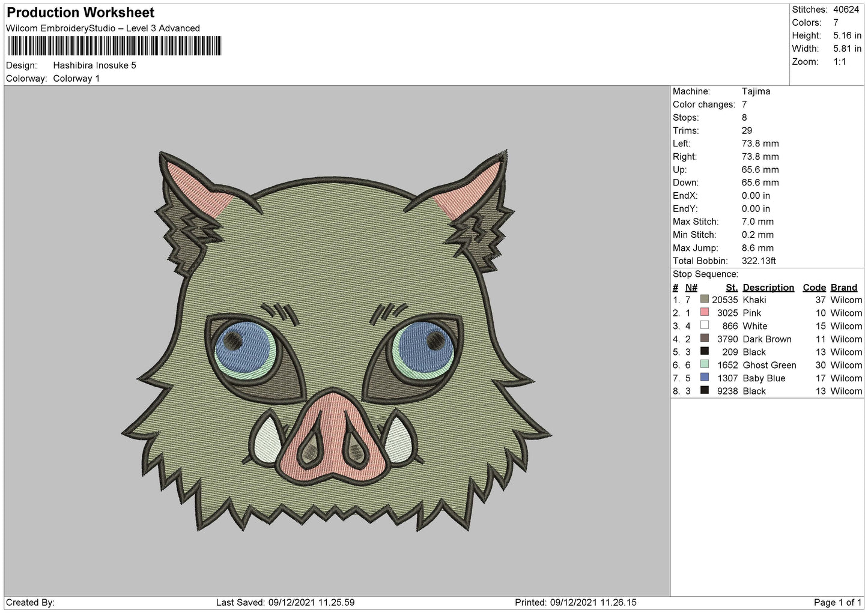Click the Total Bobbin value 322.13ft
This screenshot has height=613, width=868.
(759, 261)
